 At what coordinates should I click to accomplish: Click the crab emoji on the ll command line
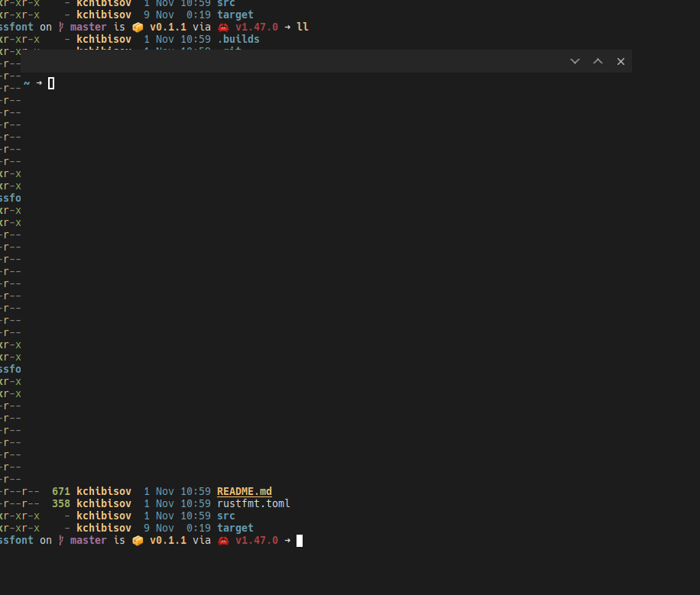click(223, 27)
